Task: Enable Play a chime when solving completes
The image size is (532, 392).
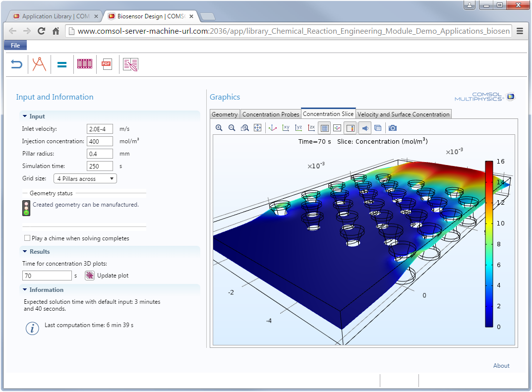Action: tap(27, 238)
